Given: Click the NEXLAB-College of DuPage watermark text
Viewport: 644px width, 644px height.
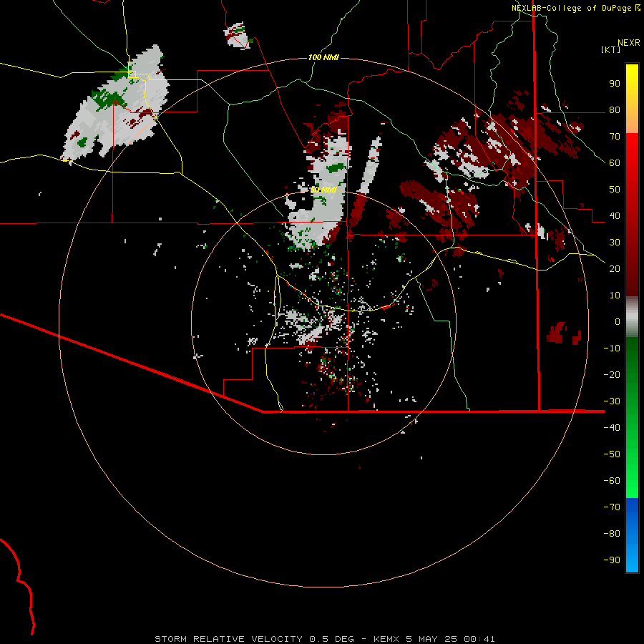Looking at the screenshot, I should click(571, 8).
